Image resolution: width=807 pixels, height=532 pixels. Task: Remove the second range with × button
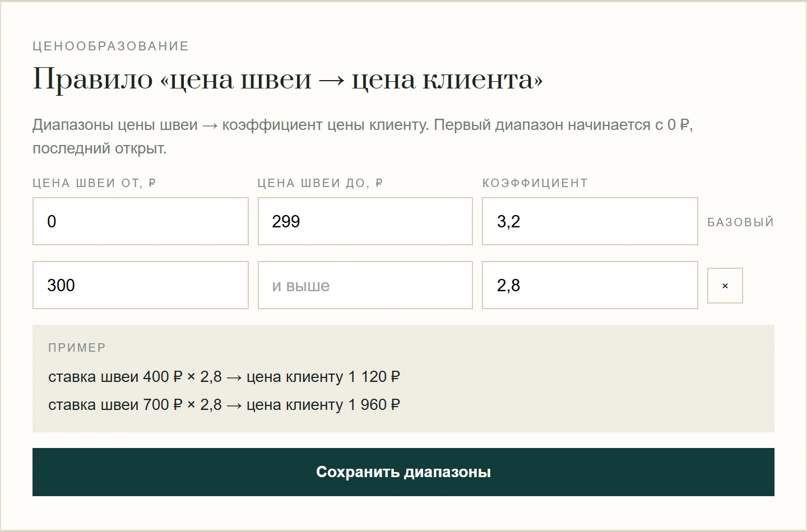point(725,286)
